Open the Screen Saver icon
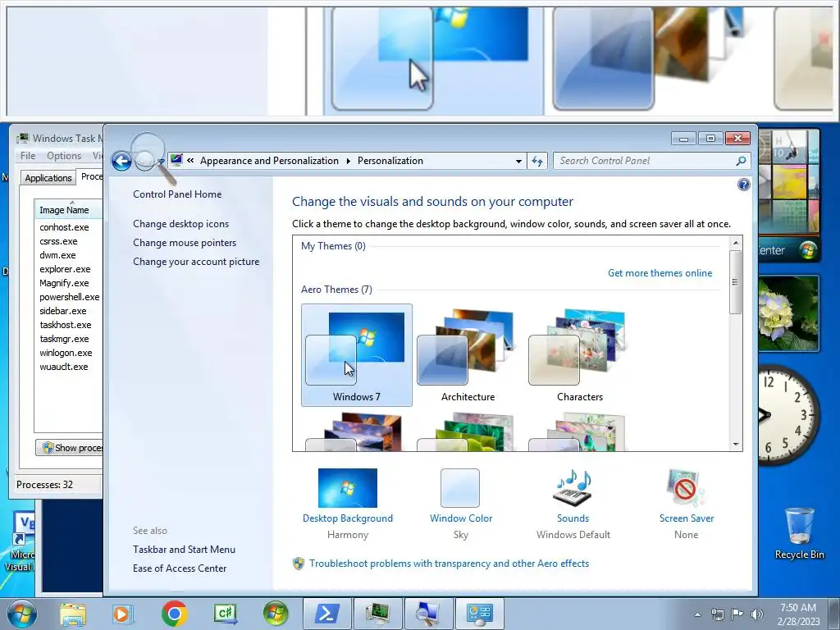 (x=686, y=488)
